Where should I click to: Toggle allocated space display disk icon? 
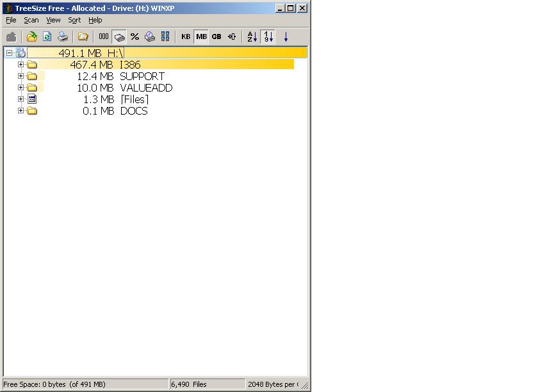[x=119, y=37]
